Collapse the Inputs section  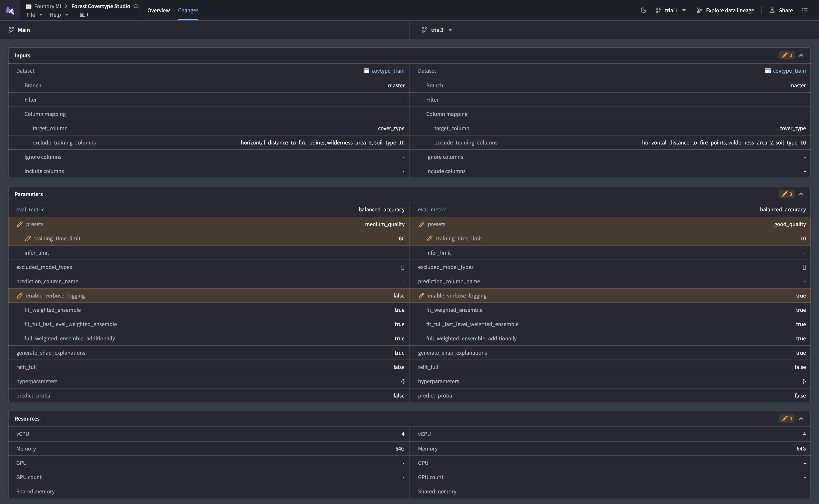tap(801, 55)
